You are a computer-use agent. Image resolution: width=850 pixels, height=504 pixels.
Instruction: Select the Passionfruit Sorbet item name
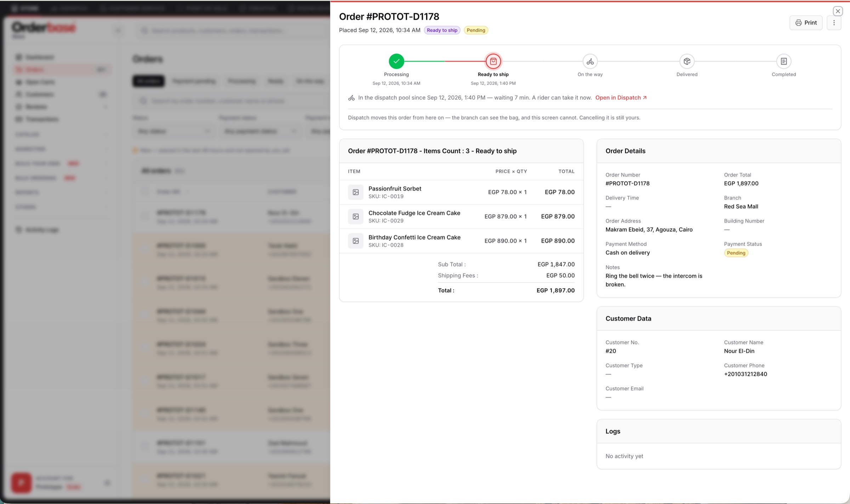pyautogui.click(x=395, y=189)
